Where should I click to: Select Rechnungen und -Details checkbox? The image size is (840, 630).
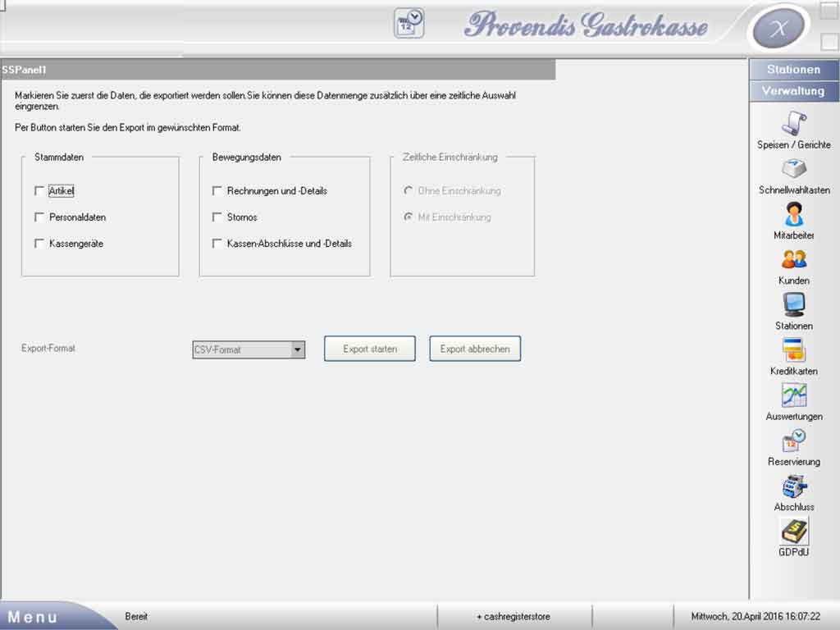[217, 190]
